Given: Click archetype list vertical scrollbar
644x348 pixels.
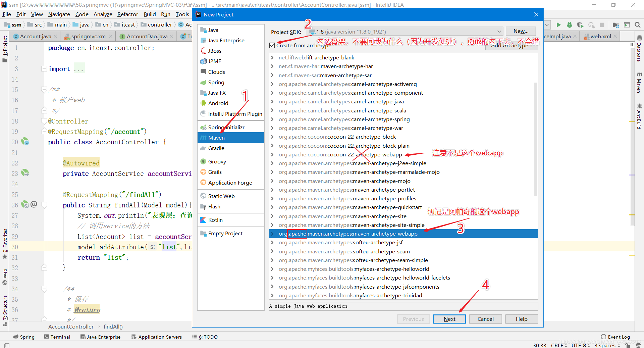Looking at the screenshot, I should (x=536, y=139).
